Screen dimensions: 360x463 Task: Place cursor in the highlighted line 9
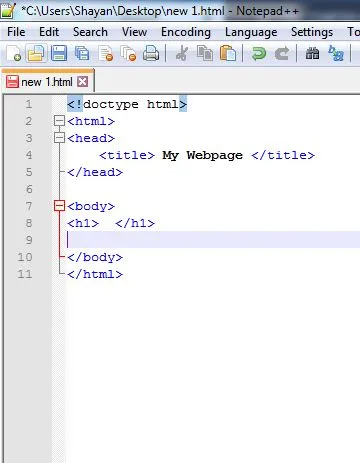213,239
